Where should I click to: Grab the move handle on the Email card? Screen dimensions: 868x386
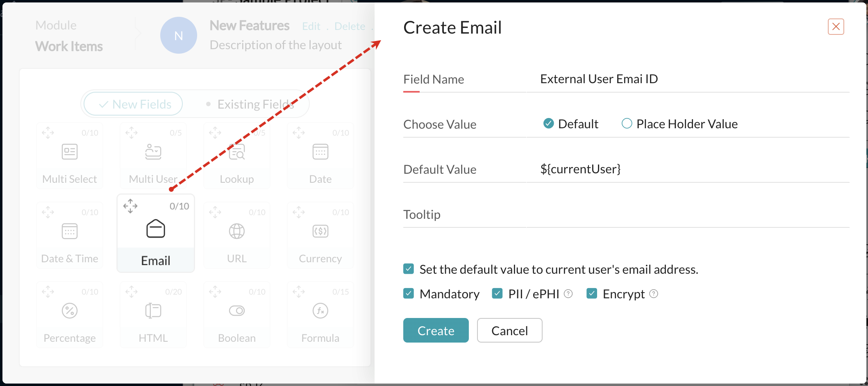130,206
